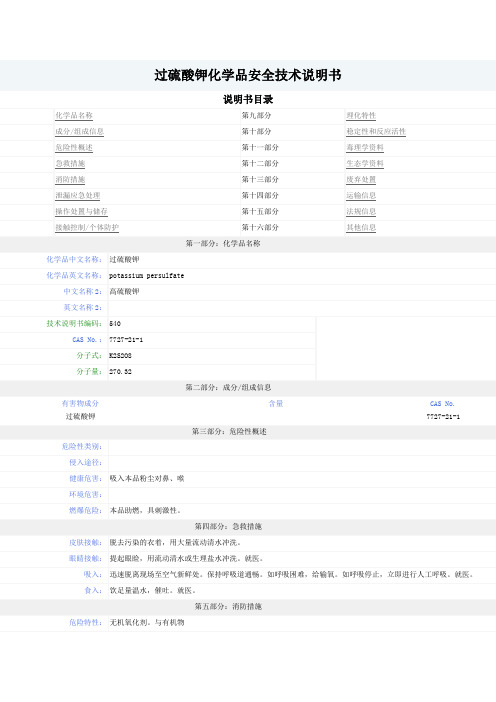Viewport: 496px width, 702px height.
Task: Select the 第十二部分 label
Action: (x=260, y=163)
